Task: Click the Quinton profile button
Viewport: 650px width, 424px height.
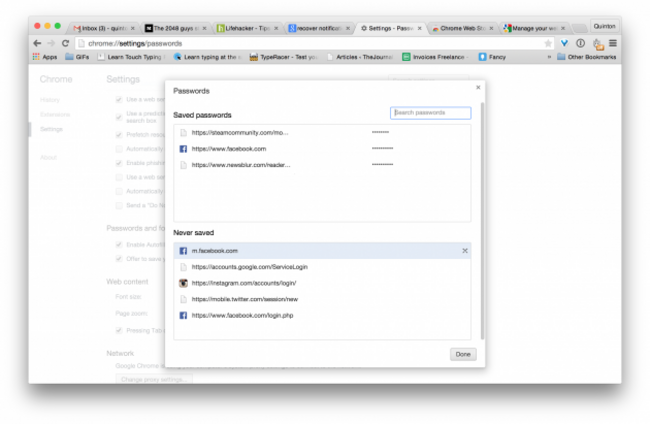Action: 604,26
